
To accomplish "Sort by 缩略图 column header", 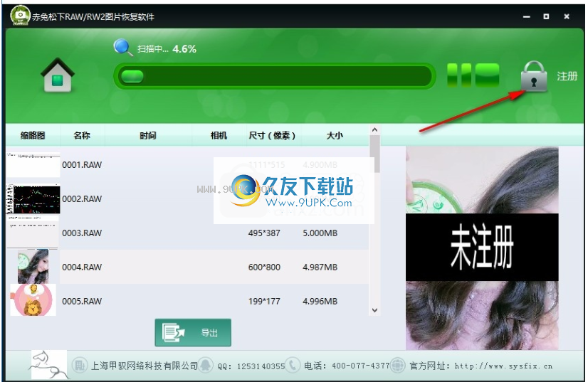I will pyautogui.click(x=33, y=135).
